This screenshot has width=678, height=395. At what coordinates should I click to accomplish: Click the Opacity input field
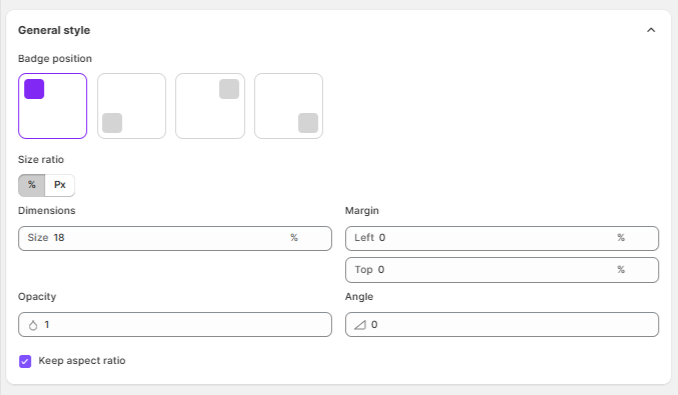click(x=175, y=325)
